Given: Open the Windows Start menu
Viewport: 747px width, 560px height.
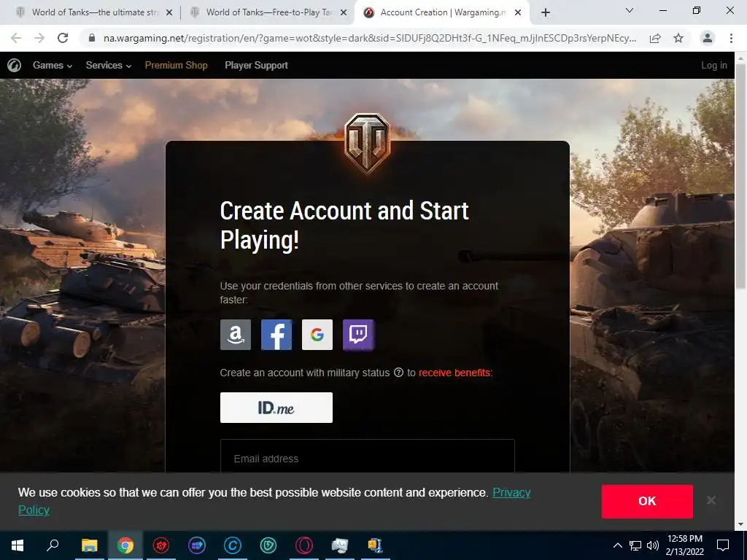Looking at the screenshot, I should point(18,545).
